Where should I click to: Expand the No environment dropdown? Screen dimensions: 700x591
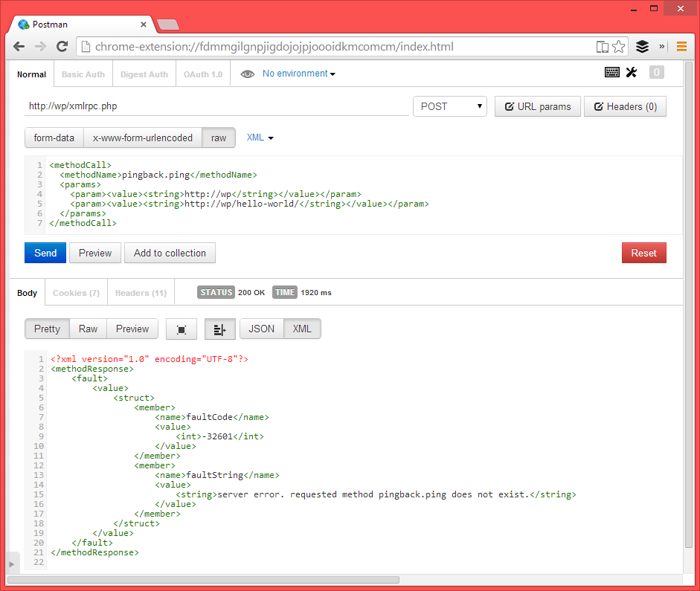(x=298, y=74)
